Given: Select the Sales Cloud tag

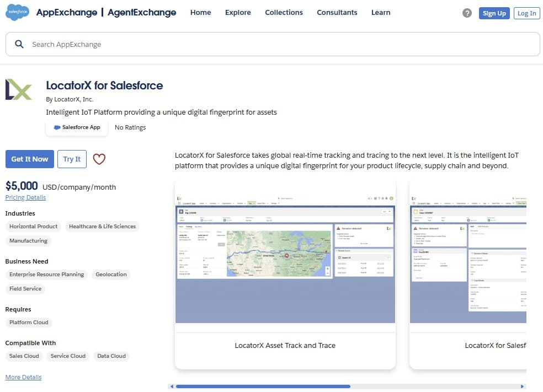Looking at the screenshot, I should 24,356.
